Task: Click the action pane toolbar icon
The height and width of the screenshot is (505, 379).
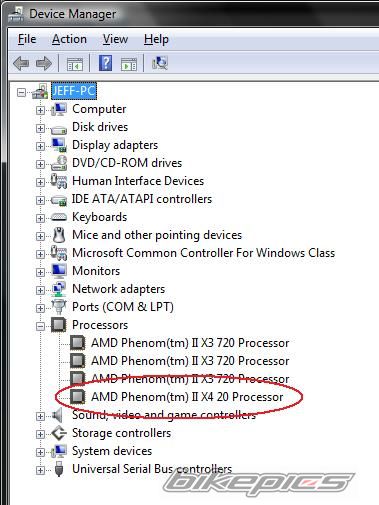Action: (x=129, y=63)
